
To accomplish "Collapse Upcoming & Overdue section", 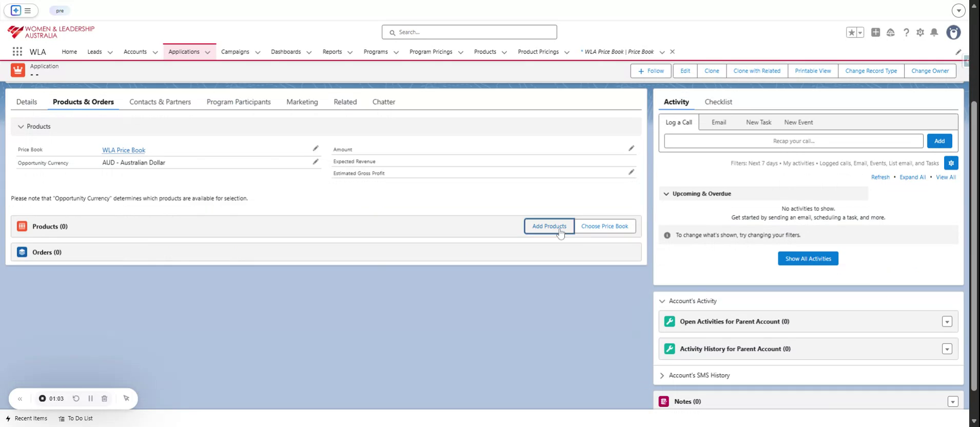I will click(x=667, y=194).
